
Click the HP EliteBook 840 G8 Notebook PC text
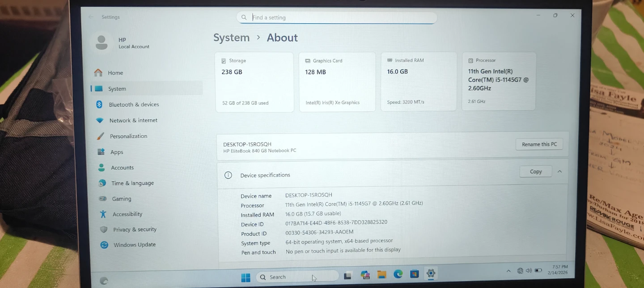260,151
